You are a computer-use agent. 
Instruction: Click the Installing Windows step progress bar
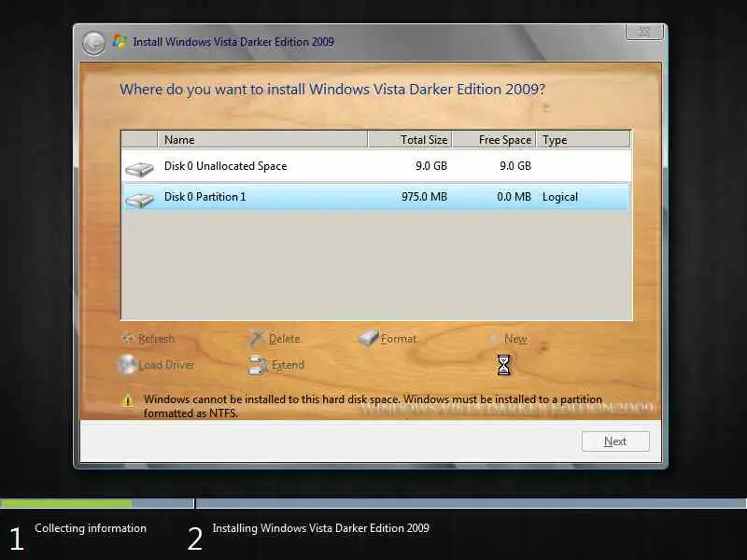pos(472,503)
